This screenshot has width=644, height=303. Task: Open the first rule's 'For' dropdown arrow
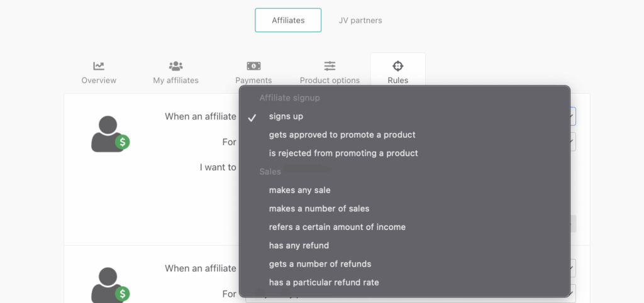(x=573, y=142)
